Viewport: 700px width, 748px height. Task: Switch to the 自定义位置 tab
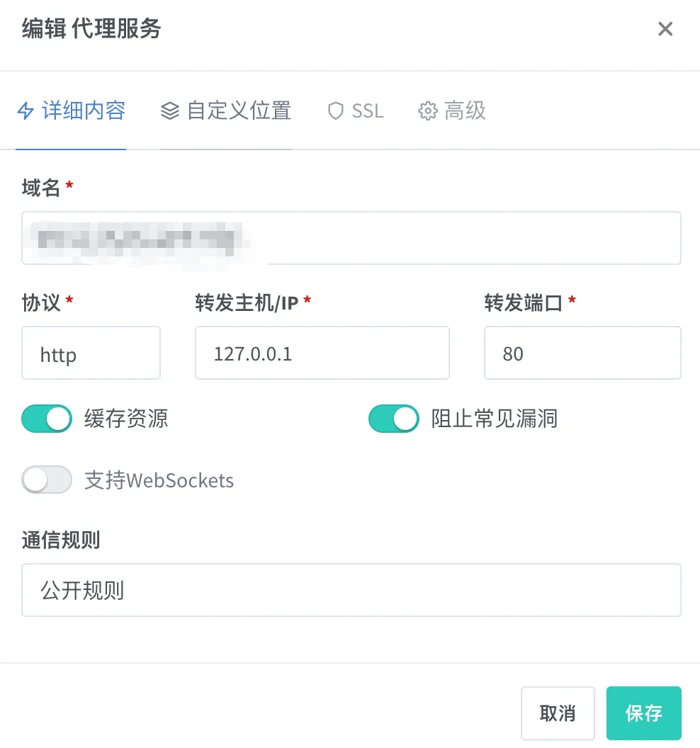pyautogui.click(x=239, y=111)
